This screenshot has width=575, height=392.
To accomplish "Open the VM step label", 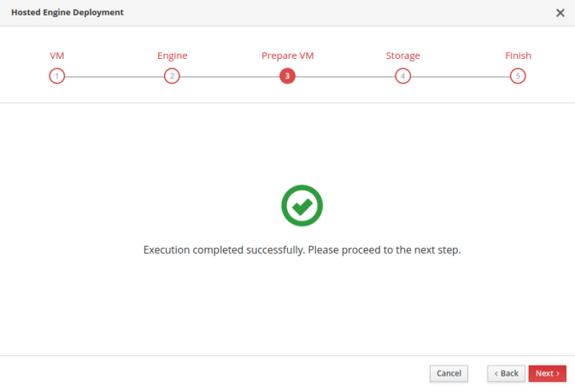I will pos(57,56).
